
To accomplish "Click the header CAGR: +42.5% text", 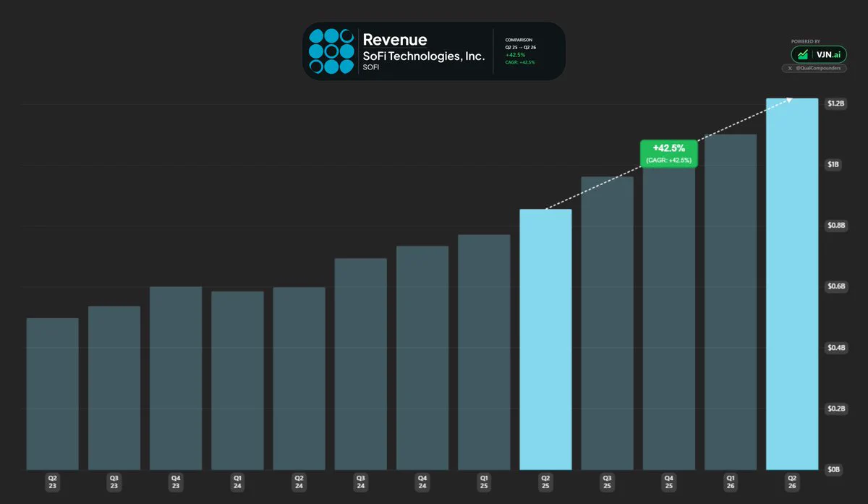I will tap(520, 62).
